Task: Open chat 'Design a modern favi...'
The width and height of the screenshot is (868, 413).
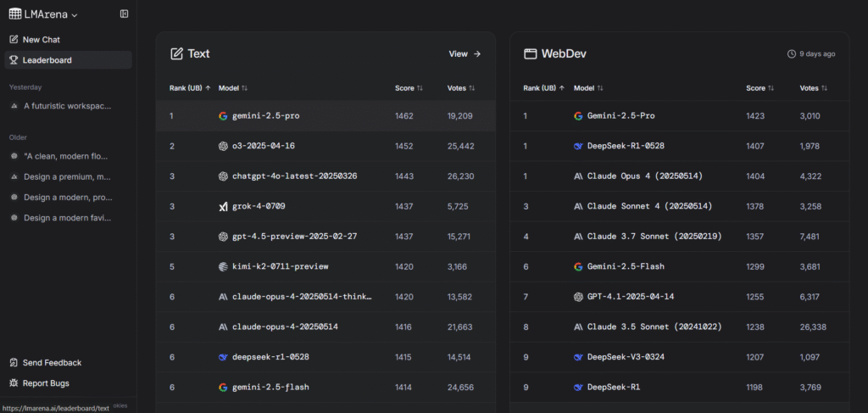Action: [68, 218]
